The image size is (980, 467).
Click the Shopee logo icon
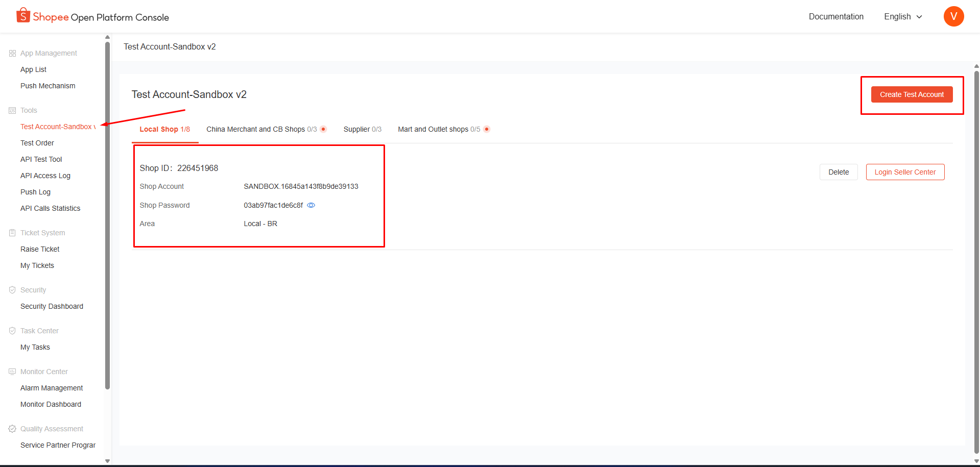23,15
